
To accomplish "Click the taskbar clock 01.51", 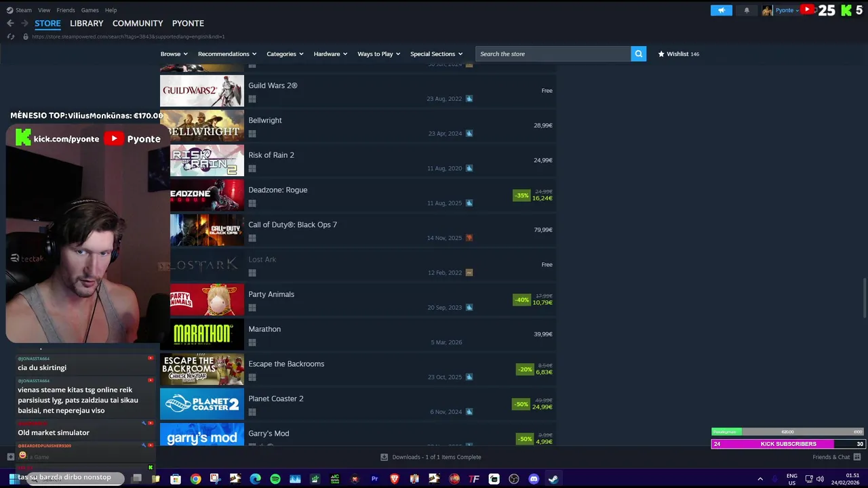I will point(852,475).
